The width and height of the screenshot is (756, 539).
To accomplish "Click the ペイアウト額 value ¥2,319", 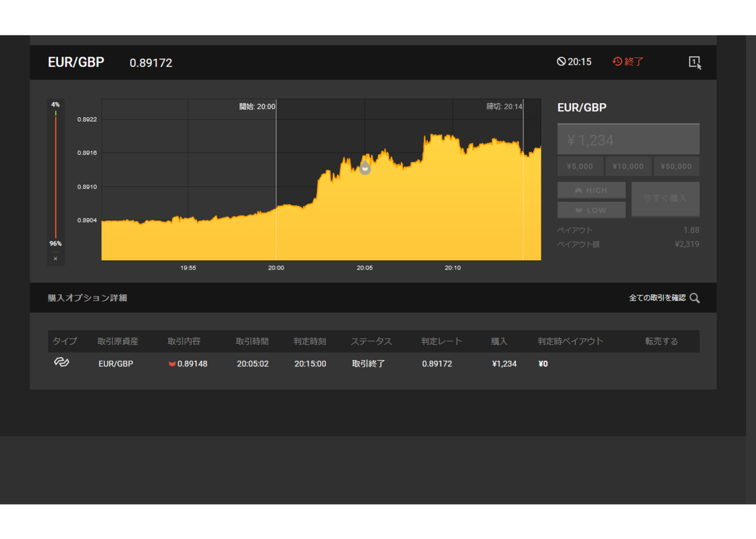I will (687, 244).
